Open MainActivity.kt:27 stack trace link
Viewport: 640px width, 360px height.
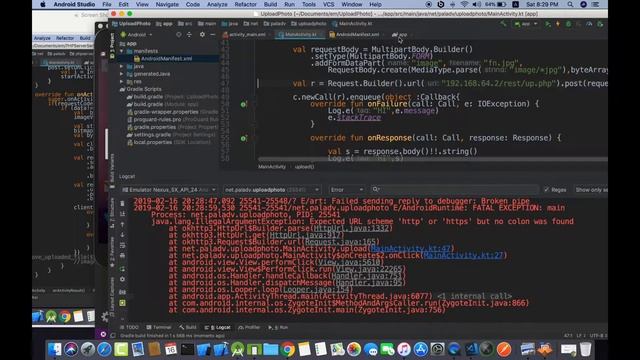click(x=464, y=256)
